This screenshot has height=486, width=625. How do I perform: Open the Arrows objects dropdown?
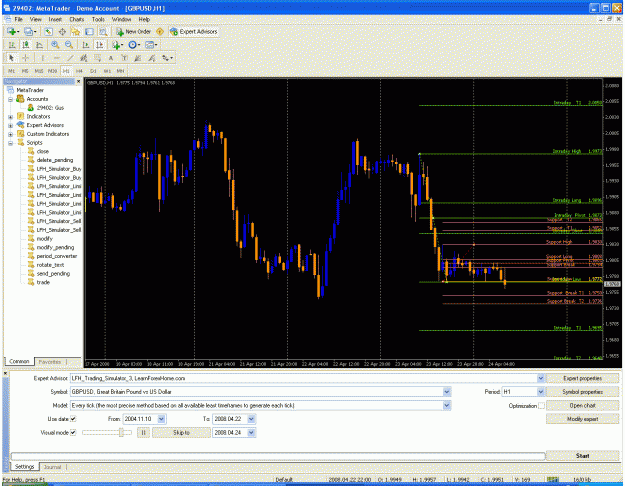click(x=167, y=58)
